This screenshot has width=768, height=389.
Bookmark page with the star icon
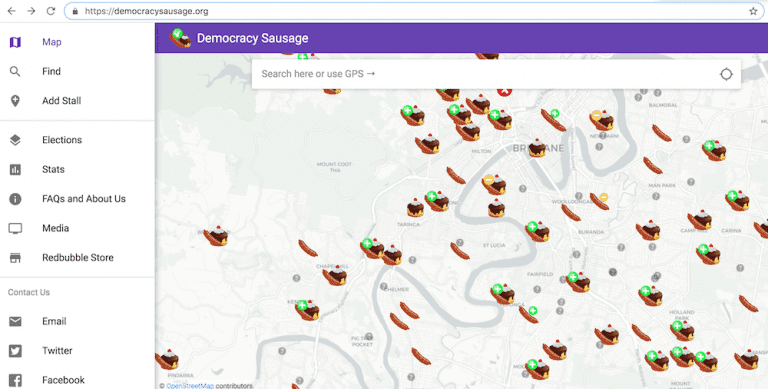(753, 11)
